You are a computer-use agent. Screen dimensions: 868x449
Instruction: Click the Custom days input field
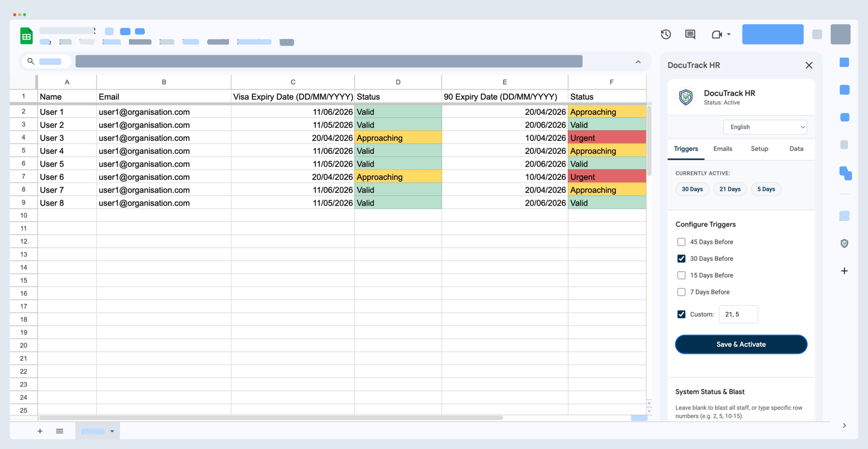(x=738, y=315)
